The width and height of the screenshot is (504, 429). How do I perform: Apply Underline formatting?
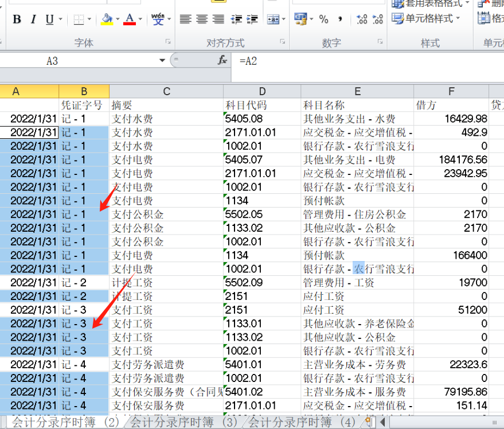click(49, 19)
